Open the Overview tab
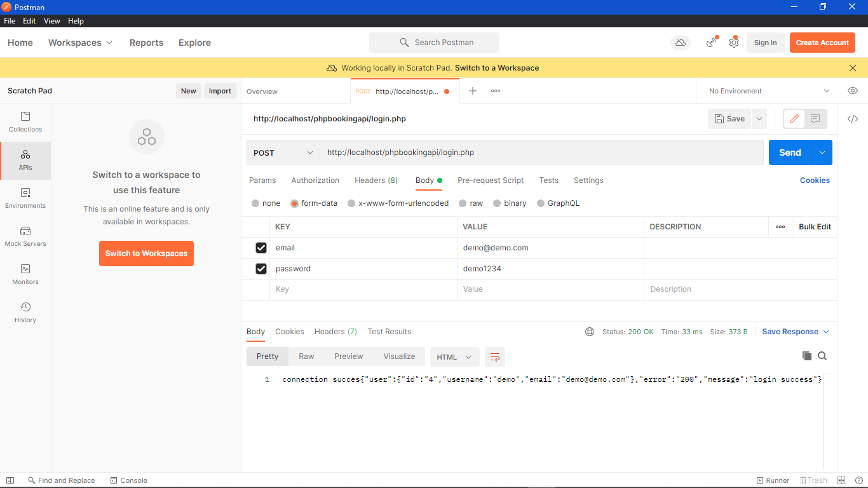 pos(262,91)
